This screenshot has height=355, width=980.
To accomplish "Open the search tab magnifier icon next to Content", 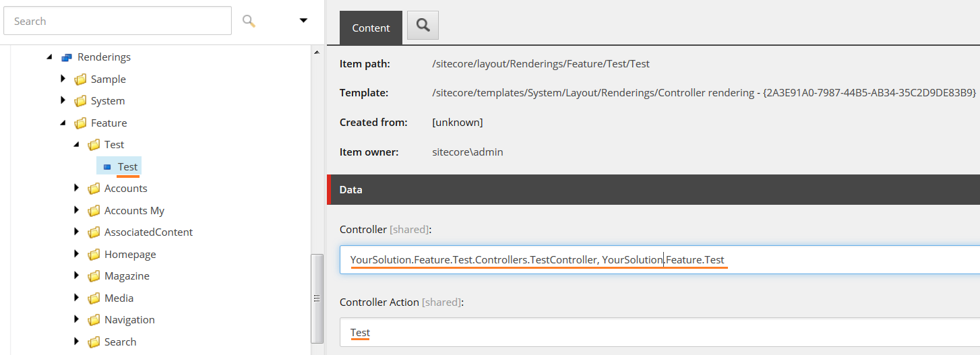I will click(x=423, y=26).
